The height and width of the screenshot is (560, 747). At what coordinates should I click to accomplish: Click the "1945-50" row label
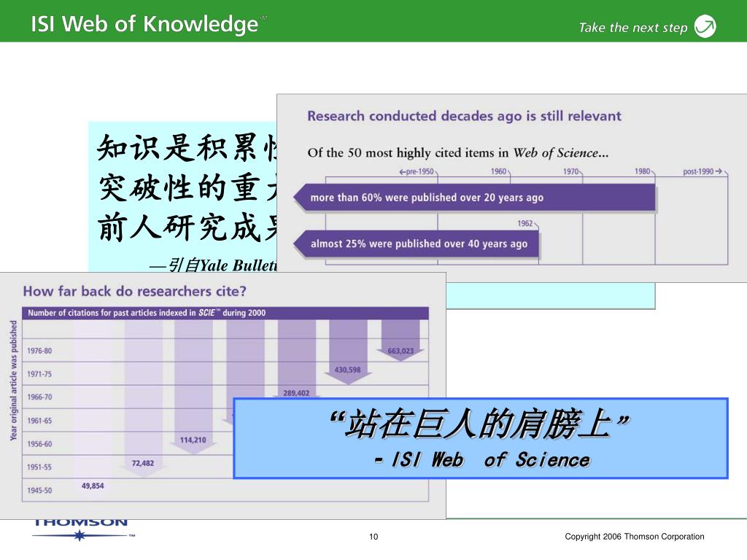[39, 491]
